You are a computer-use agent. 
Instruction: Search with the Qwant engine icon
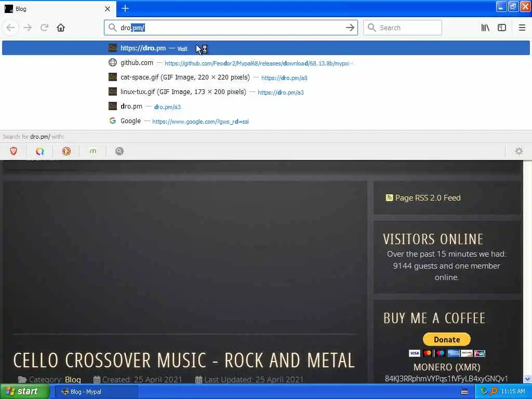coord(39,151)
